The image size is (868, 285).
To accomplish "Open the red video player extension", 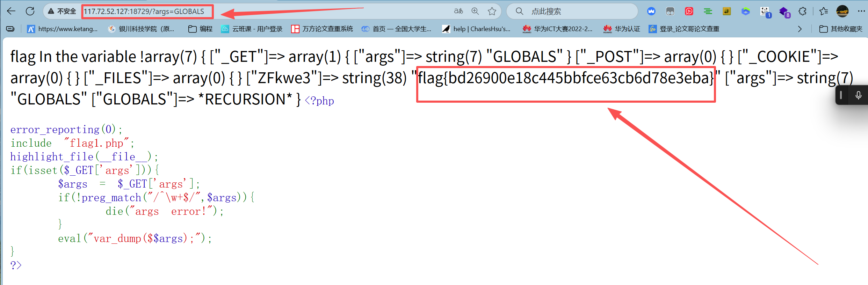I will coord(689,11).
